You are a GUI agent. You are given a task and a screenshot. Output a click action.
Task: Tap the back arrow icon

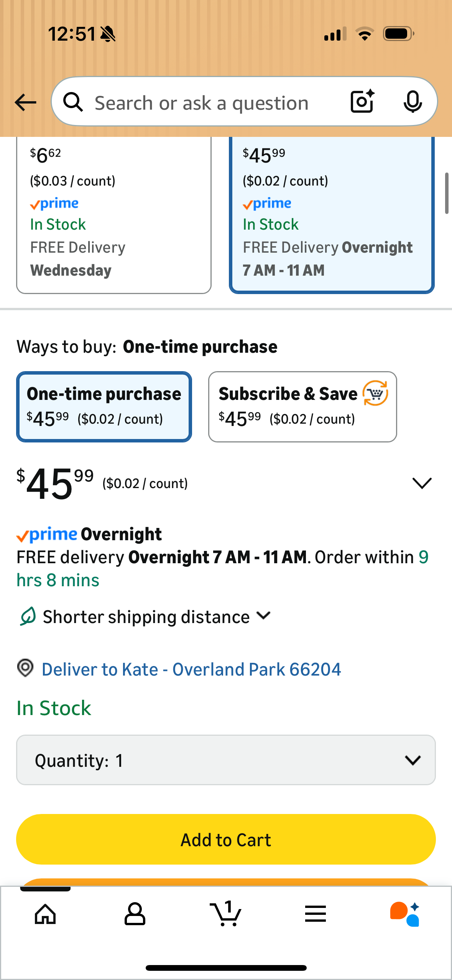(25, 102)
